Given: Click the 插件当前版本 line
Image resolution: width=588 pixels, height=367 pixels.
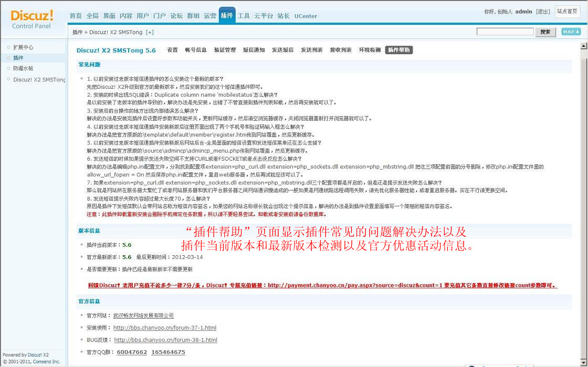Looking at the screenshot, I should (x=109, y=245).
